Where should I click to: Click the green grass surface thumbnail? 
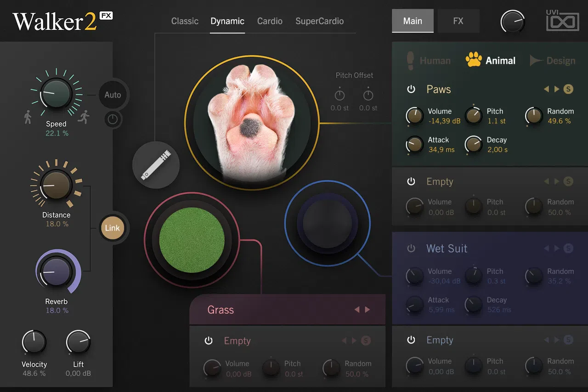click(x=192, y=240)
